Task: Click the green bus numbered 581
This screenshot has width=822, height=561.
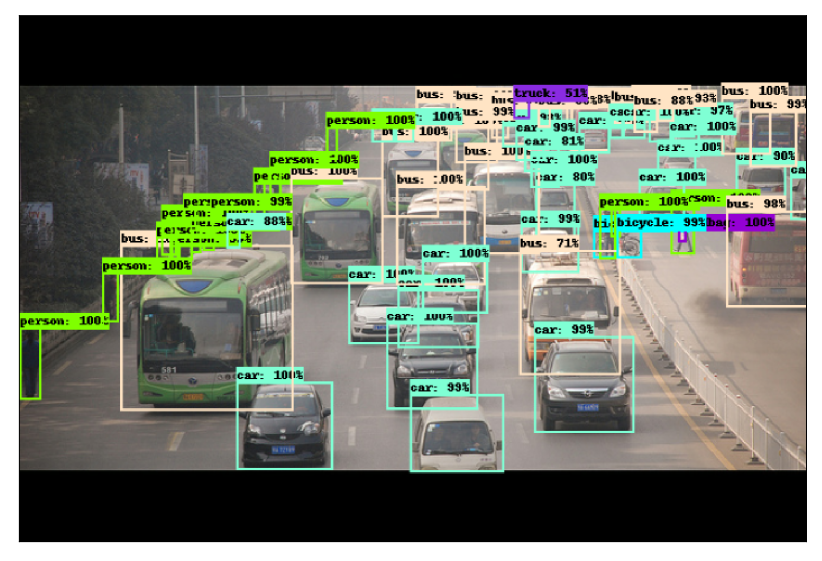Action: pos(213,328)
